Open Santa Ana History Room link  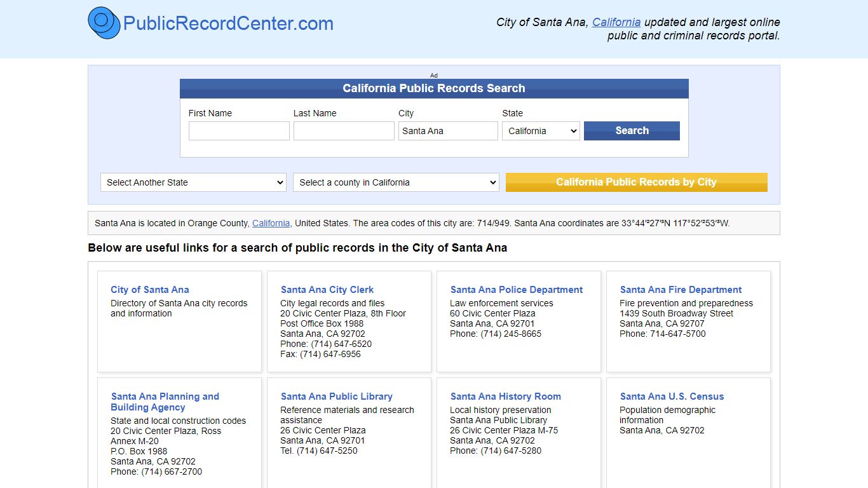pyautogui.click(x=506, y=396)
